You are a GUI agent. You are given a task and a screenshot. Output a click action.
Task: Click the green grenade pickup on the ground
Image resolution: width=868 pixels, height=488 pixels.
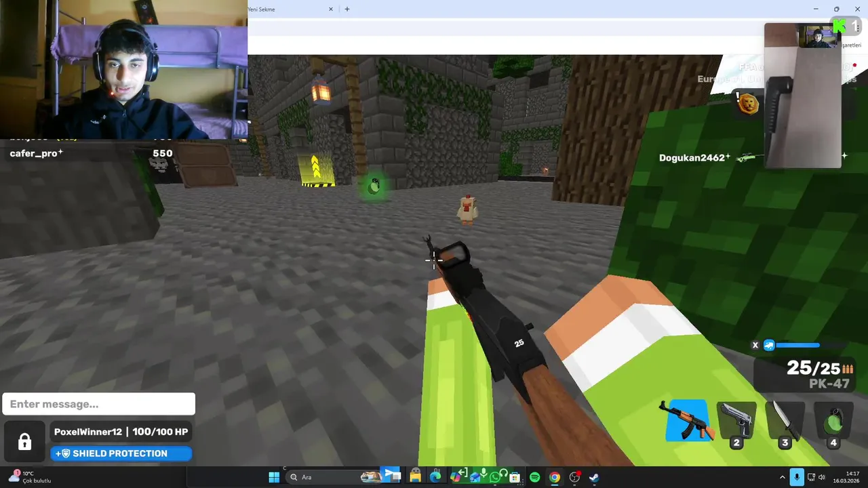pos(374,186)
